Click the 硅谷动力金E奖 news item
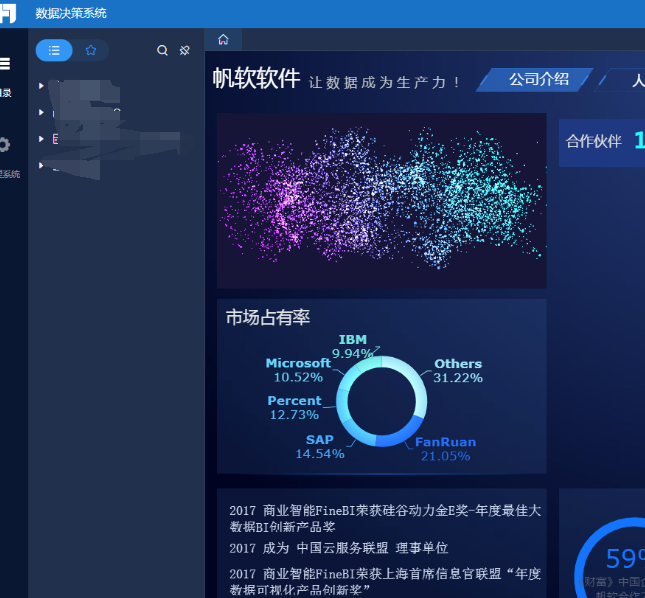This screenshot has height=598, width=645. click(x=384, y=518)
